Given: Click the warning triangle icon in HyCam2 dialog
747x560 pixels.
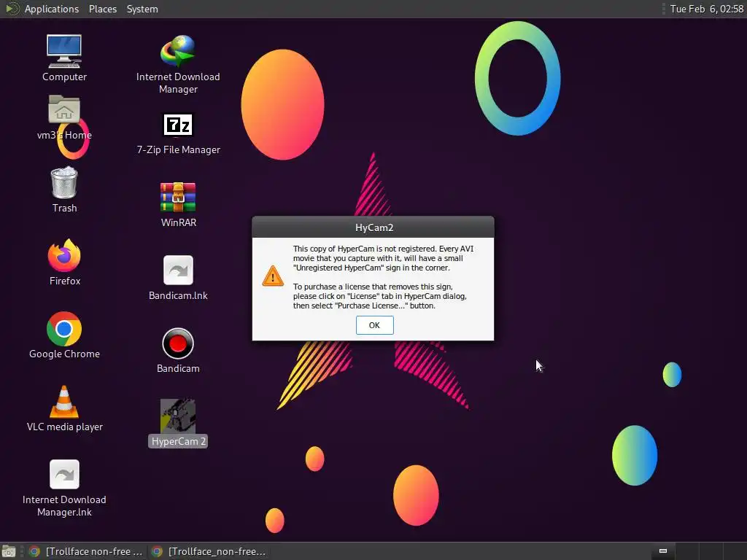Looking at the screenshot, I should click(273, 276).
